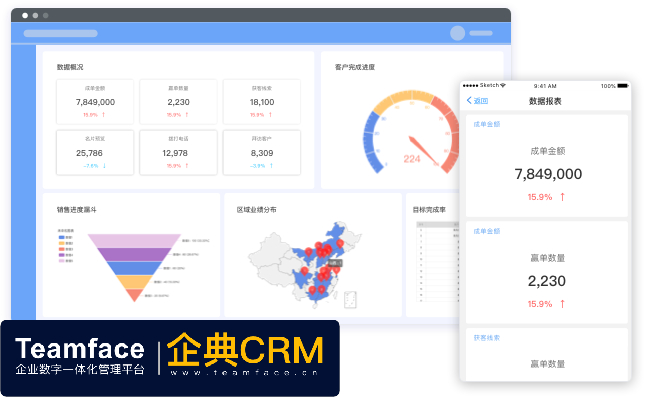Image resolution: width=645 pixels, height=397 pixels.
Task: Tap the Wi-Fi icon in the phone status bar
Action: 503,86
